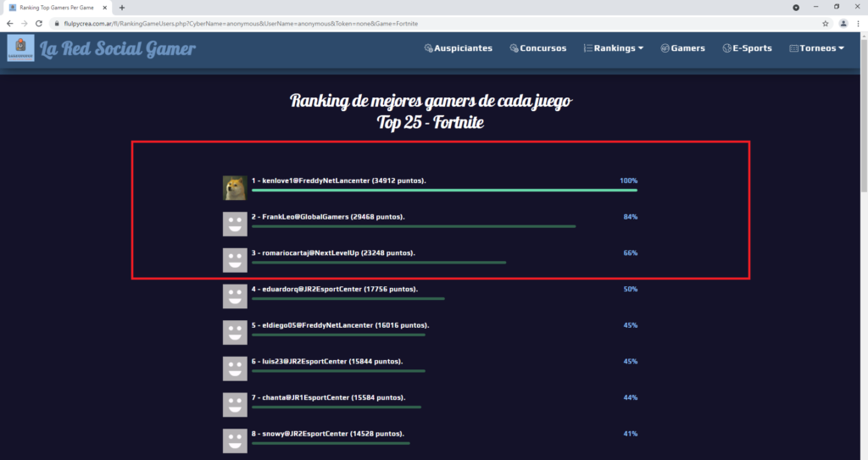
Task: Click the padlock site info icon
Action: tap(57, 23)
